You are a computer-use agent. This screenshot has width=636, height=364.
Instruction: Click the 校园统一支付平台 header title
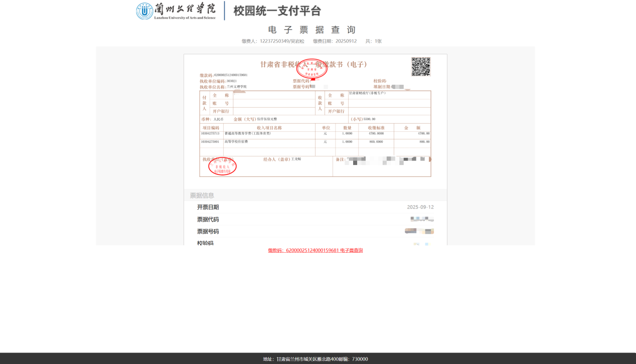tap(277, 11)
